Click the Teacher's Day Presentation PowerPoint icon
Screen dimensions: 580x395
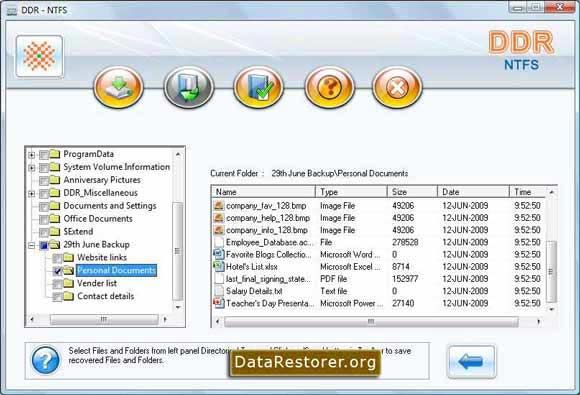(x=219, y=303)
